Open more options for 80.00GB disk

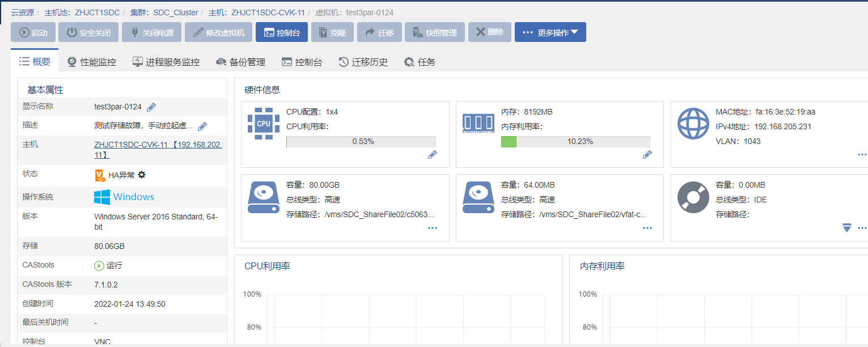point(433,228)
